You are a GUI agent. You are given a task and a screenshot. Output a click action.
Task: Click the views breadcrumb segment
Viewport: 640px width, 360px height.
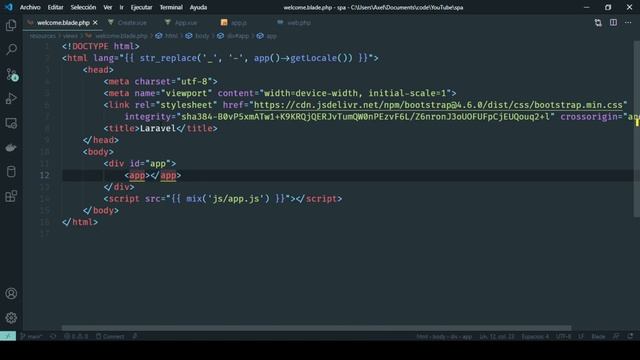click(70, 36)
